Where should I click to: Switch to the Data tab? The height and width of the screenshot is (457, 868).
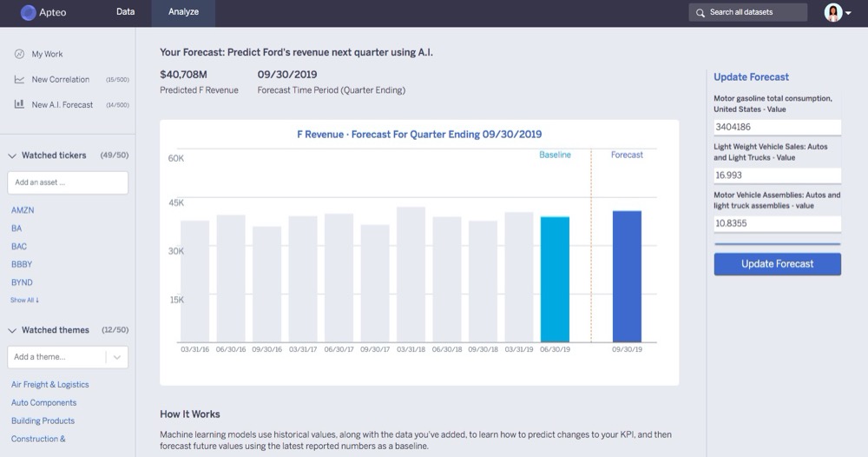(x=126, y=12)
